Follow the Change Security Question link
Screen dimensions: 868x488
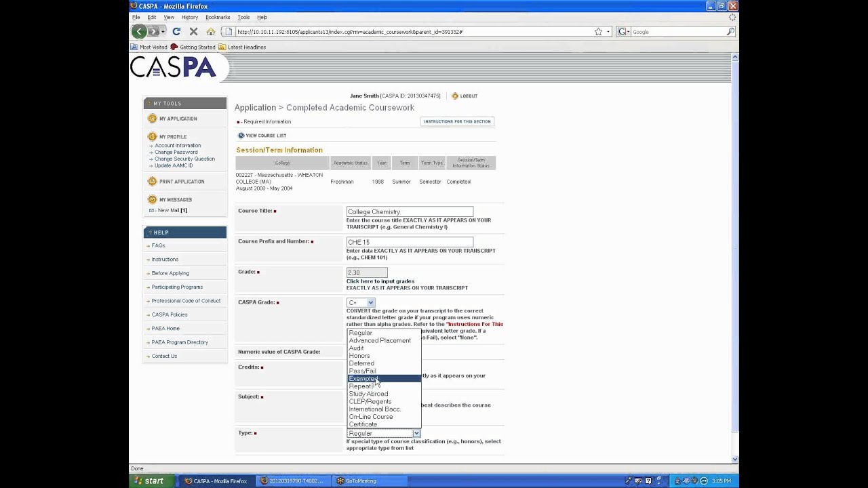pos(184,159)
